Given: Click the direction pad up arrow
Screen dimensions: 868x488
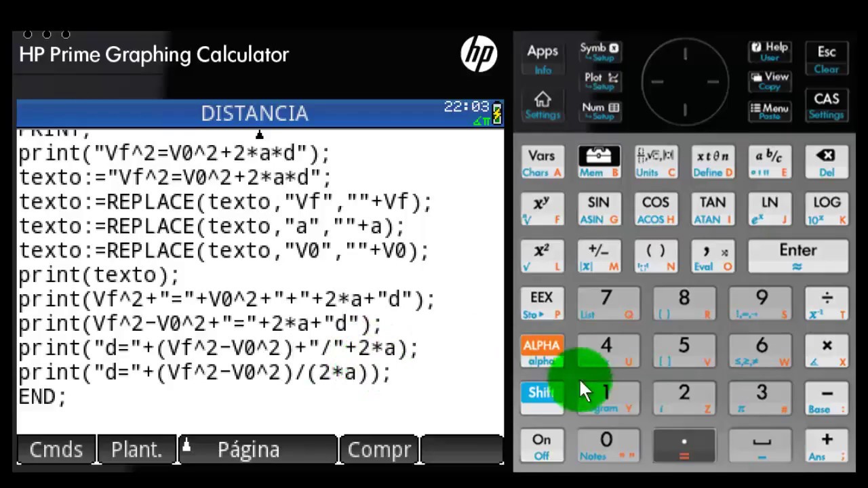Looking at the screenshot, I should pos(685,54).
